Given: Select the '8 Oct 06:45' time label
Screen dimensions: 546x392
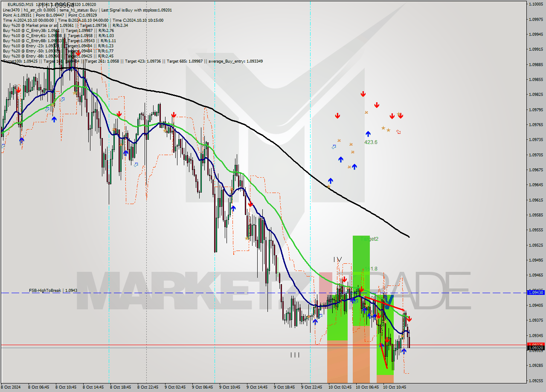Looking at the screenshot, I should click(39, 387).
